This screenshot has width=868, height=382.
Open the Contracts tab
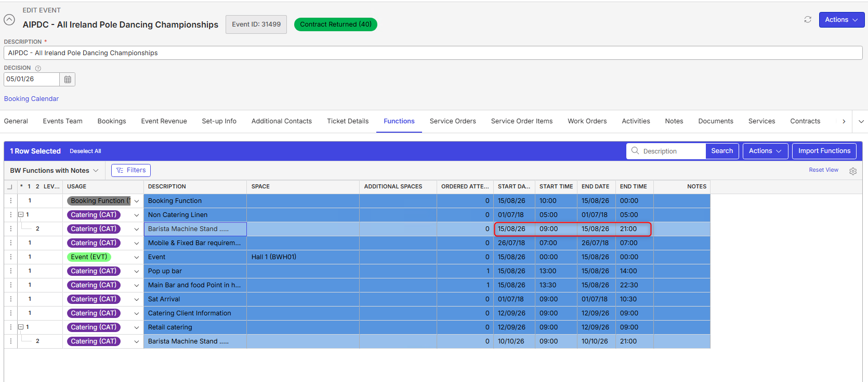click(x=805, y=121)
